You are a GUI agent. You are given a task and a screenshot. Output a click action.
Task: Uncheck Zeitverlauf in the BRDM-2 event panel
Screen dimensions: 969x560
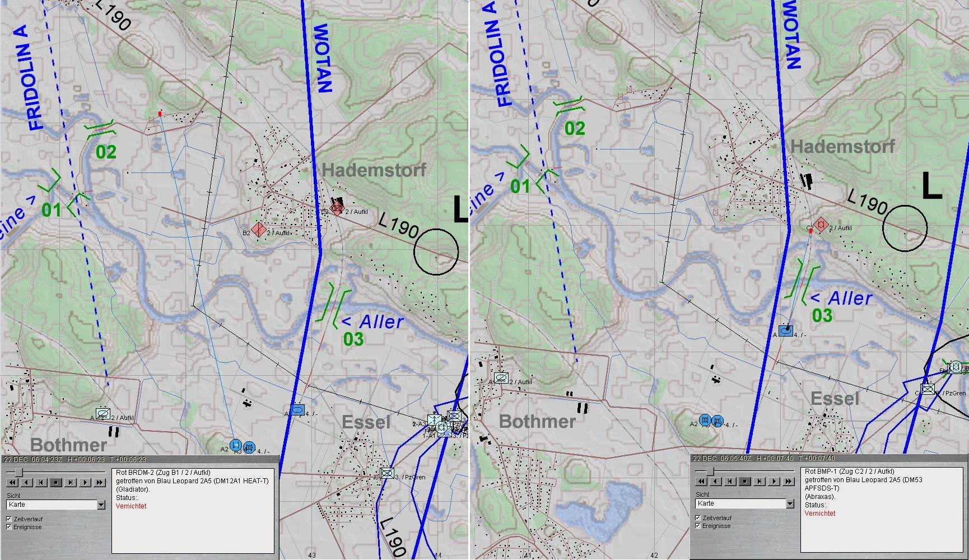pyautogui.click(x=9, y=519)
